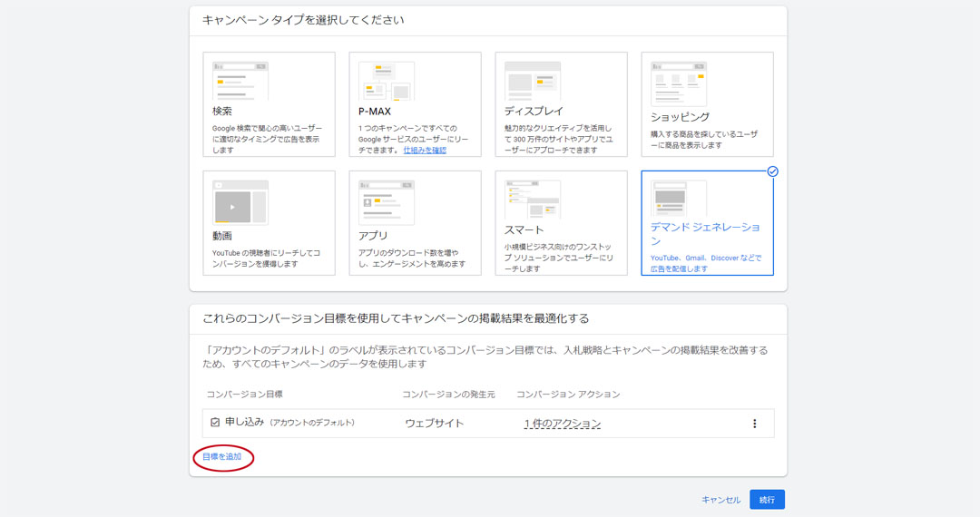Click the アプリ campaign illustration icon
The width and height of the screenshot is (980, 517).
pyautogui.click(x=387, y=202)
